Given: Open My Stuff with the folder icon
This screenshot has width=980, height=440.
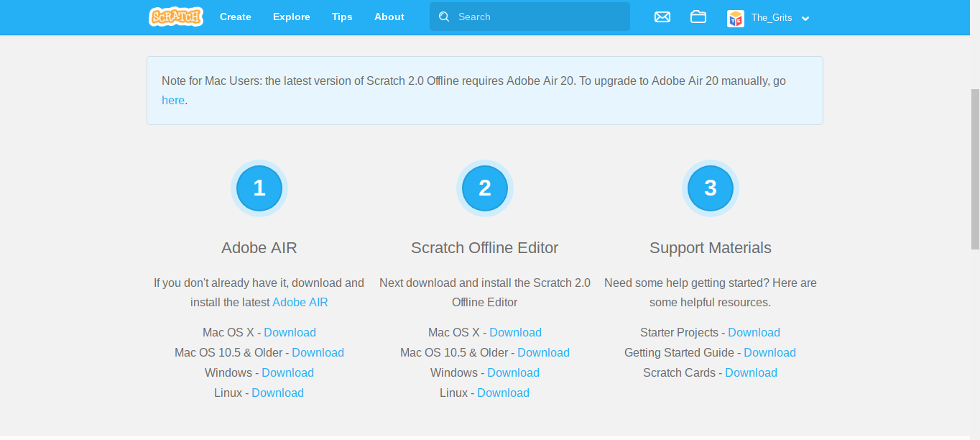Looking at the screenshot, I should click(x=698, y=17).
